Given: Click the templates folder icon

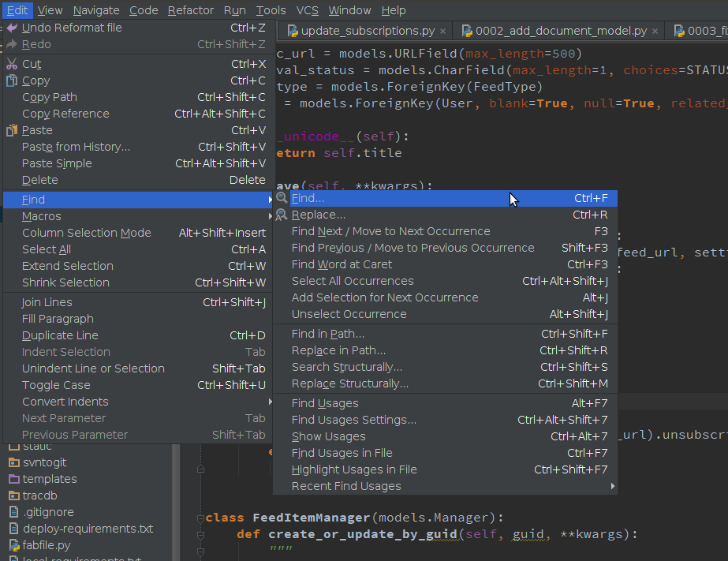Looking at the screenshot, I should [14, 479].
